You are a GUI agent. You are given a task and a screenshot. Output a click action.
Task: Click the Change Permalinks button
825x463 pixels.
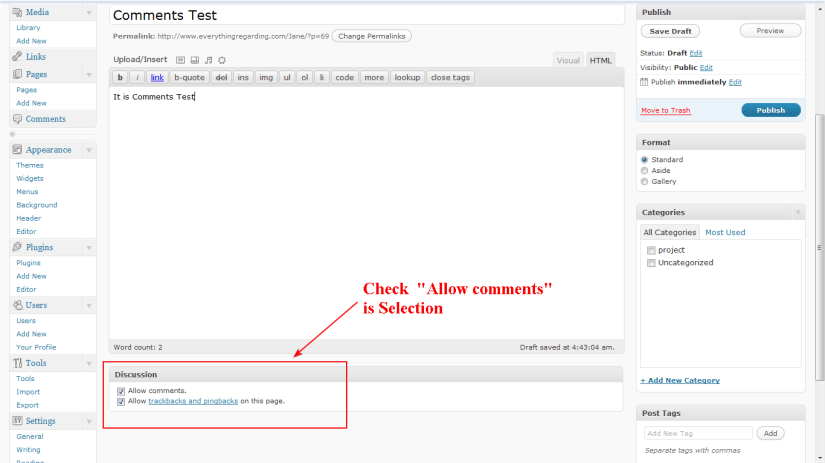click(x=371, y=36)
